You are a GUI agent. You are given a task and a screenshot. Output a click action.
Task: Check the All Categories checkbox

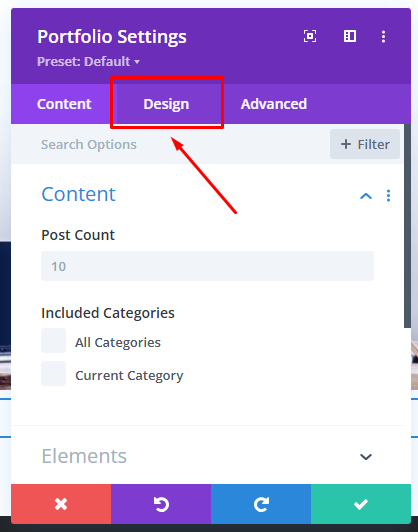[54, 340]
